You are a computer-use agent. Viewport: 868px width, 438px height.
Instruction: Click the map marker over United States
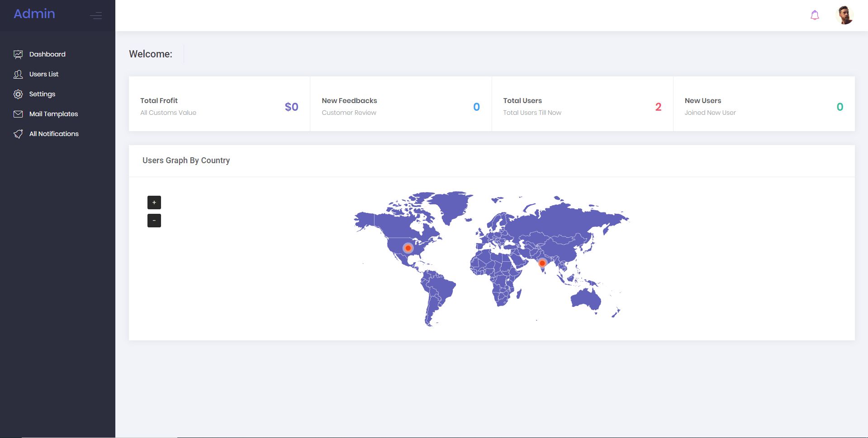click(x=408, y=248)
